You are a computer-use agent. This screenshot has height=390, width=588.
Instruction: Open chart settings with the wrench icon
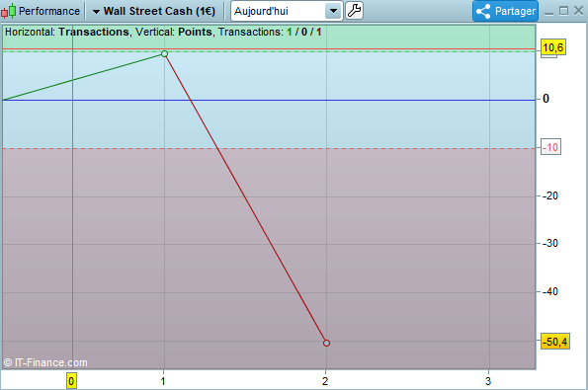[x=354, y=11]
